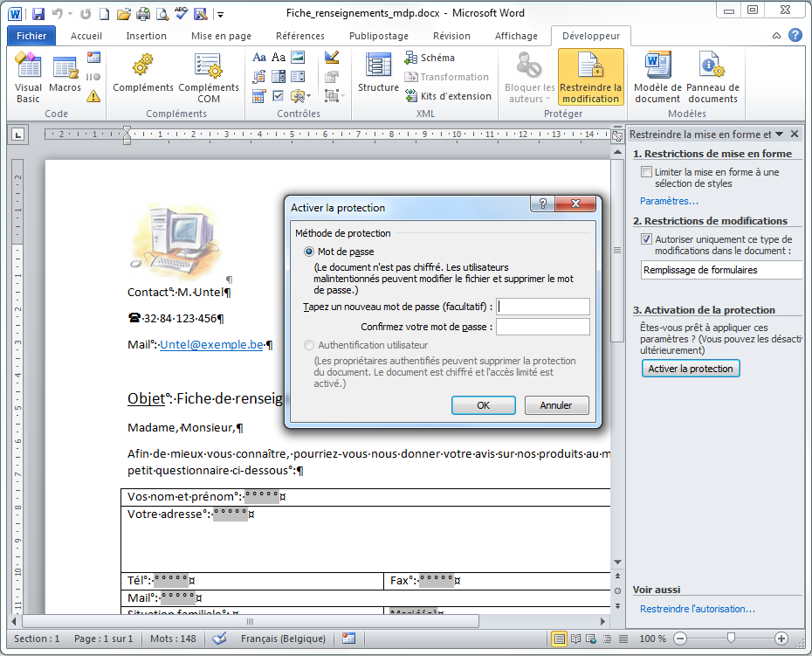Image resolution: width=812 pixels, height=656 pixels.
Task: Select the Mot de passe radio button
Action: coord(309,252)
